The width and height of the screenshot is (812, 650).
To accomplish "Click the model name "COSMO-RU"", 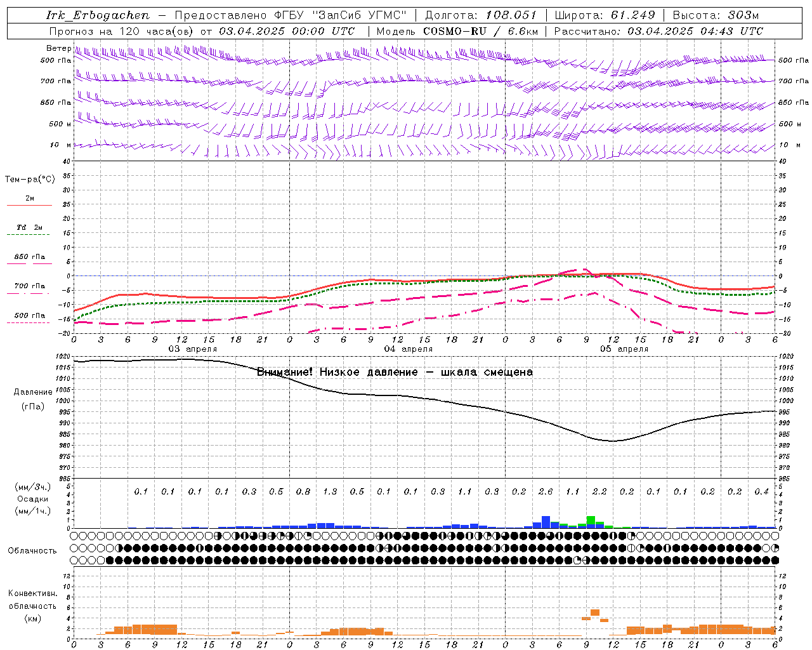I will tap(455, 31).
